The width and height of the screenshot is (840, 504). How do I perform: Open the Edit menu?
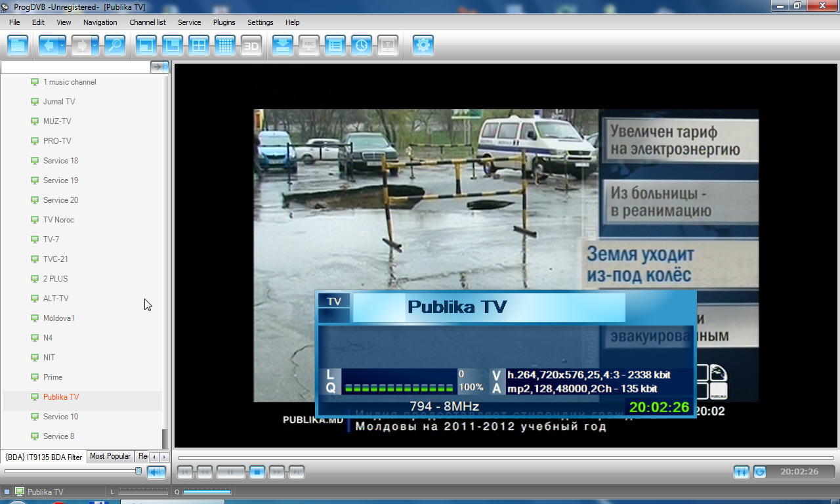38,22
